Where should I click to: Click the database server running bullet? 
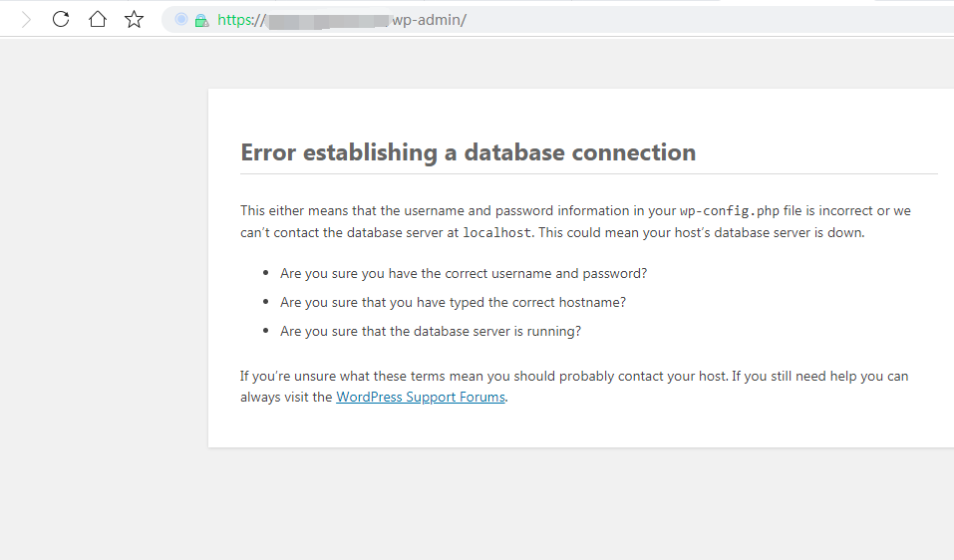point(431,331)
